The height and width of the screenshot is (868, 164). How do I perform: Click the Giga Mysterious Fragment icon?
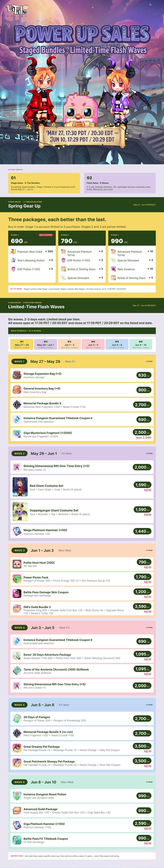coord(17,434)
